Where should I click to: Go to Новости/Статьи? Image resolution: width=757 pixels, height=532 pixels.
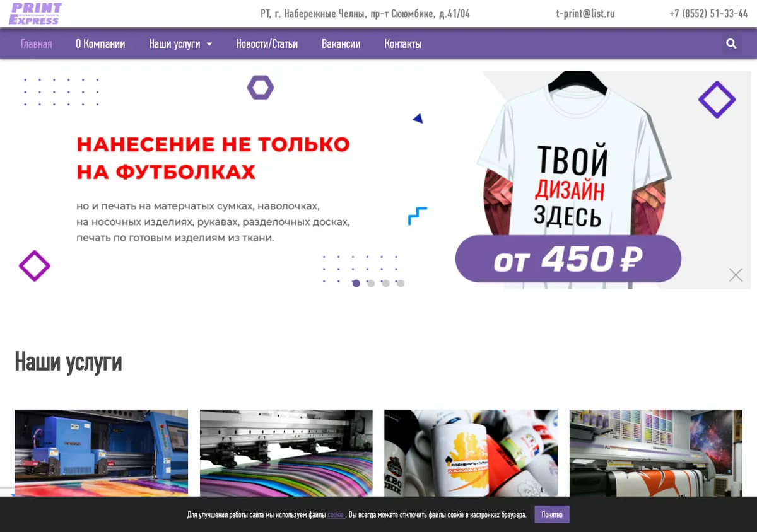tap(267, 44)
